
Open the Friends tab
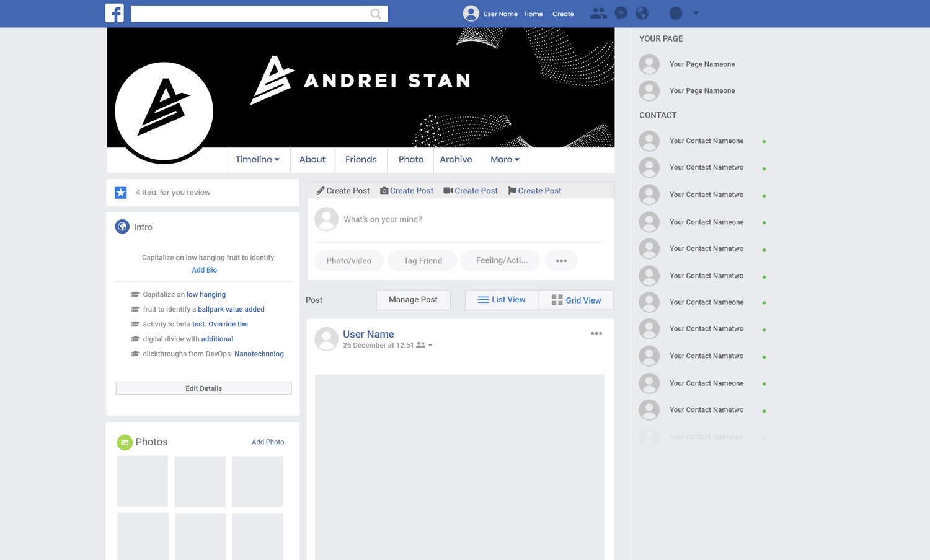361,160
